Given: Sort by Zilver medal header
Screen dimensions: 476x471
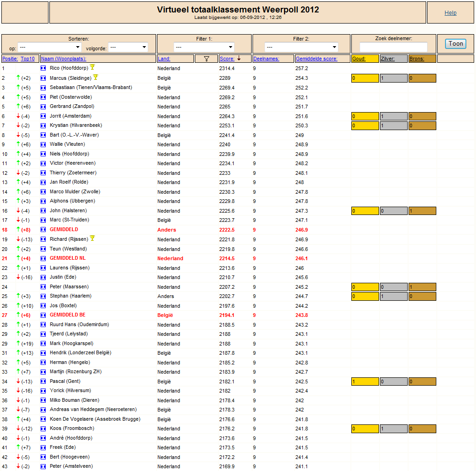Looking at the screenshot, I should [x=388, y=59].
